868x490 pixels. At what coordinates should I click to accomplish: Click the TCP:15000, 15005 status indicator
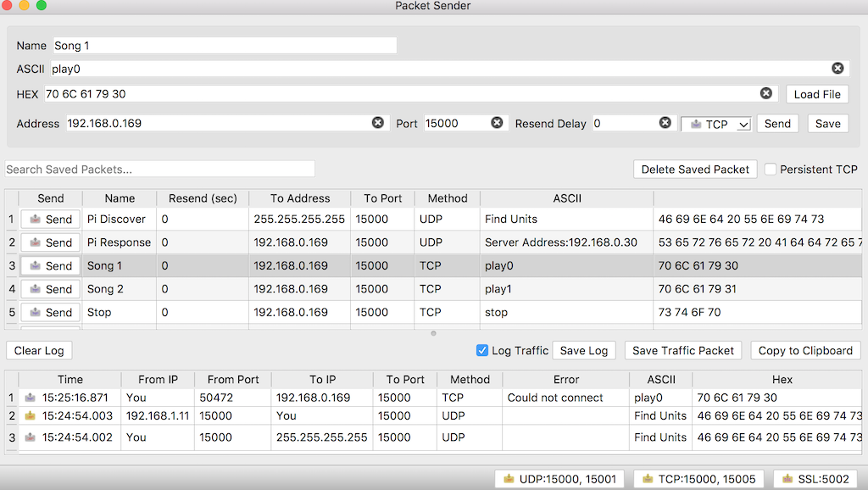pos(698,479)
